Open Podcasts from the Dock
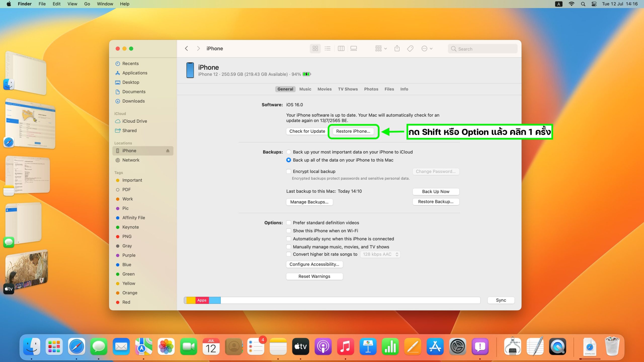Viewport: 644px width, 362px height. [323, 347]
